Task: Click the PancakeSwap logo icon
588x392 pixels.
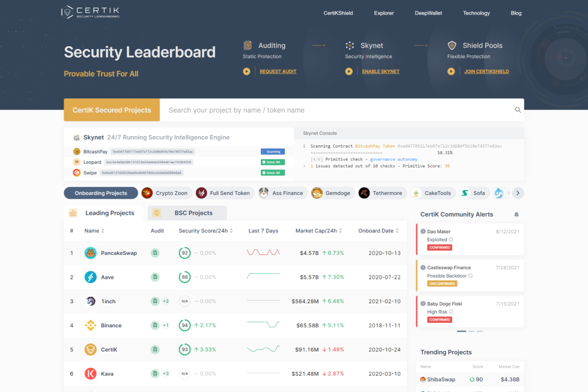Action: coord(90,253)
